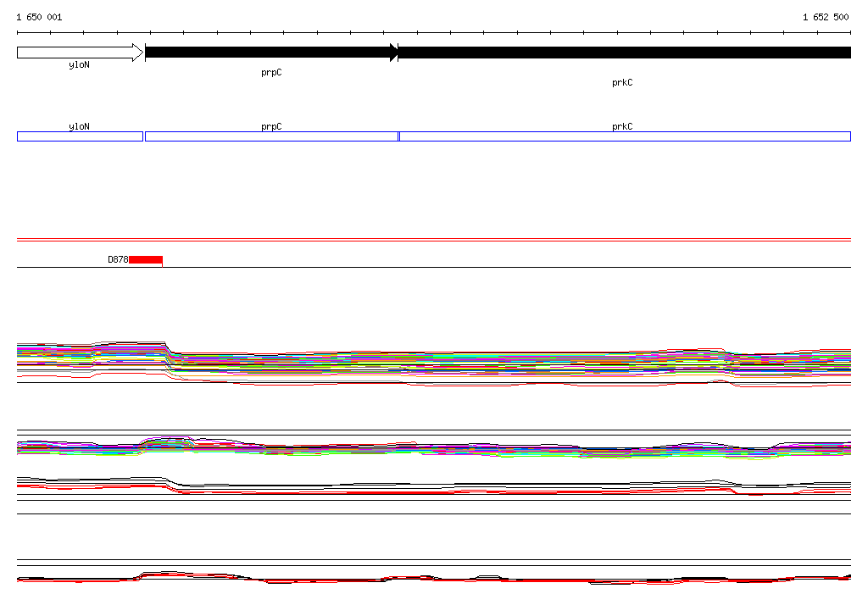Click the blue-outlined yloN segment box
Screen dimensions: 868x605
80,136
